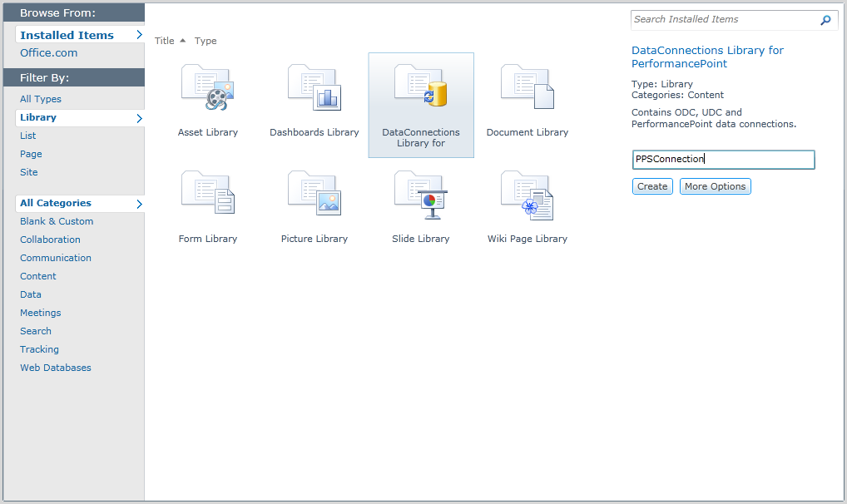Filter by All Types

pos(41,99)
